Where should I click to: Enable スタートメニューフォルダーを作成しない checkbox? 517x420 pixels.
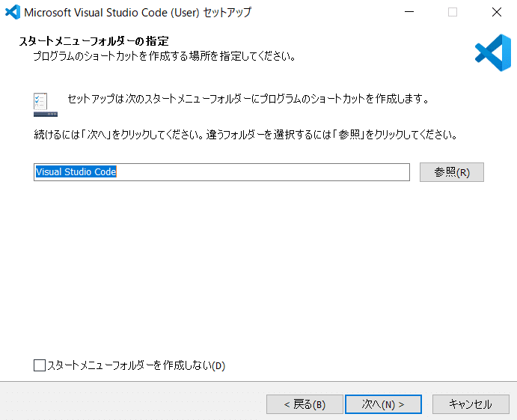[x=40, y=365]
